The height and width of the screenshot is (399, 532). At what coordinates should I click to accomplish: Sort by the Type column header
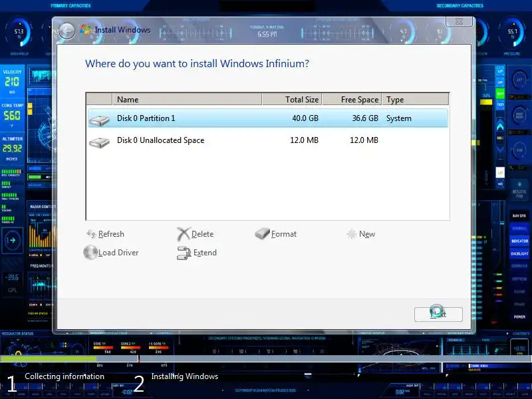(x=415, y=99)
